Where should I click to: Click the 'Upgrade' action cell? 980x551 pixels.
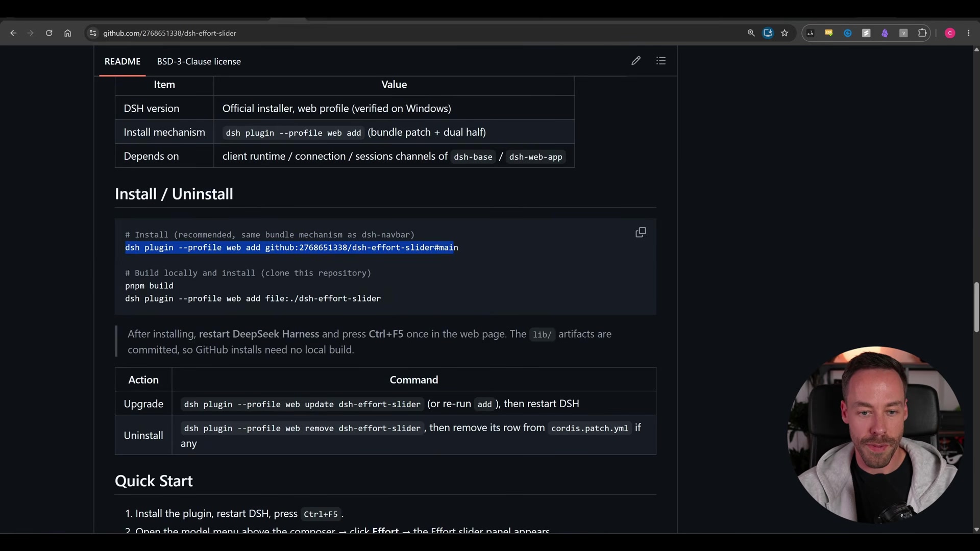pyautogui.click(x=143, y=404)
